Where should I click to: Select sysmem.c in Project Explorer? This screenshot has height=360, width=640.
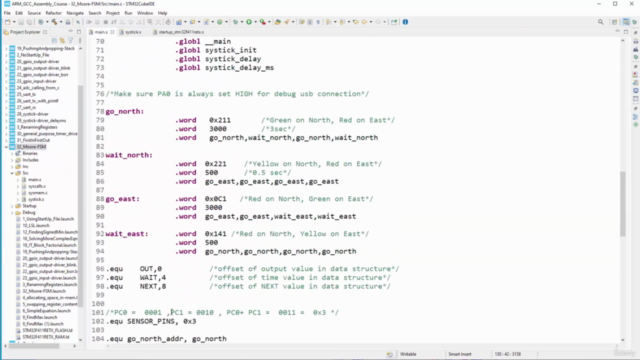(x=38, y=193)
